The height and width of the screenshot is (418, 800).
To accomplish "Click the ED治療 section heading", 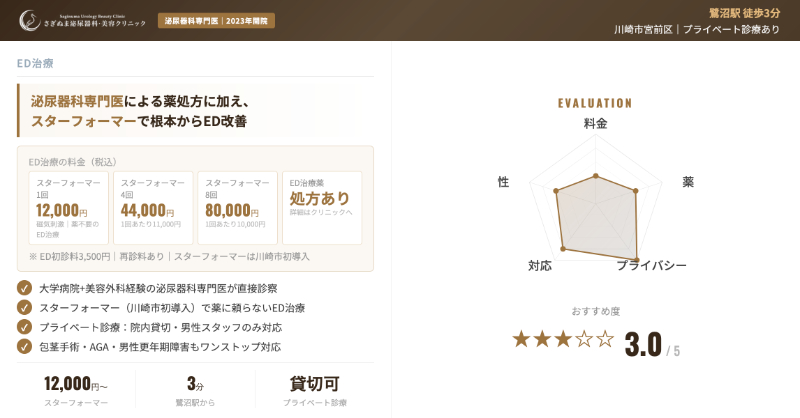I will [x=36, y=63].
